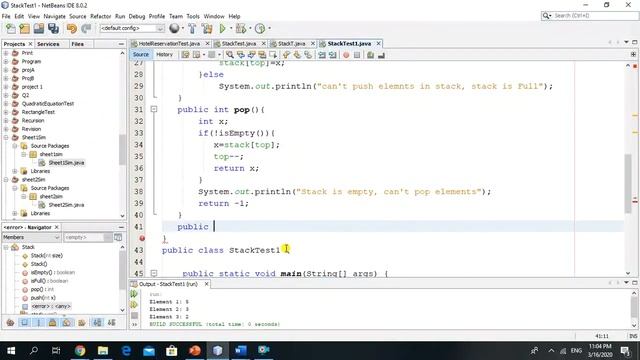The image size is (640, 360).
Task: Switch to the Services tab
Action: click(48, 44)
